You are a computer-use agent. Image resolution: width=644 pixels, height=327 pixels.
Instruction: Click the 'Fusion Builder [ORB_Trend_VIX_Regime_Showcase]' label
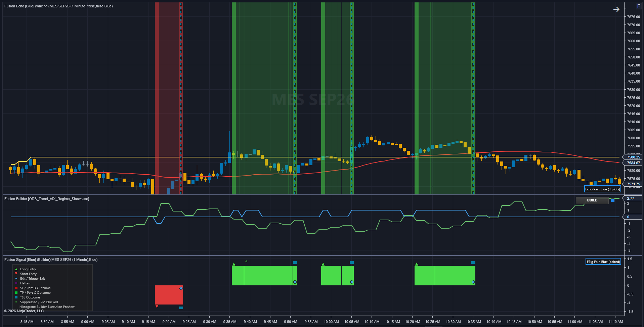(x=47, y=199)
